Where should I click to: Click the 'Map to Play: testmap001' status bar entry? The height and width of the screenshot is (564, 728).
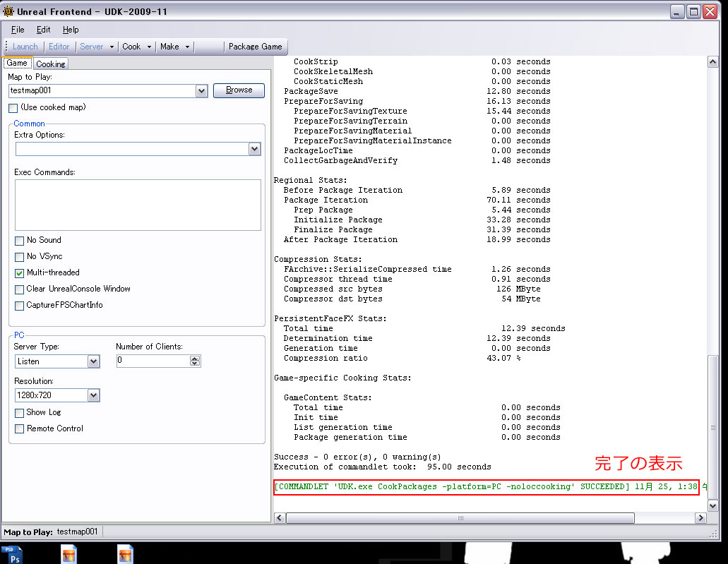(x=51, y=532)
